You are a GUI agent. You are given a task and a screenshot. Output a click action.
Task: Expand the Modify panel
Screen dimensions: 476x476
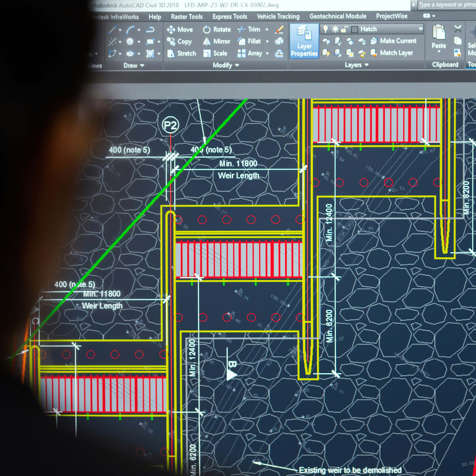tap(226, 65)
